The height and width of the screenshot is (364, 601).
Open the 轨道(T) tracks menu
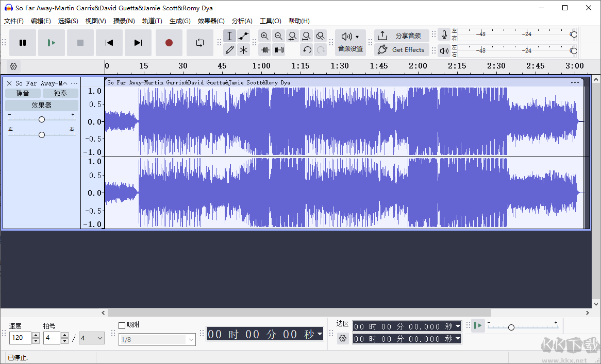[x=153, y=21]
